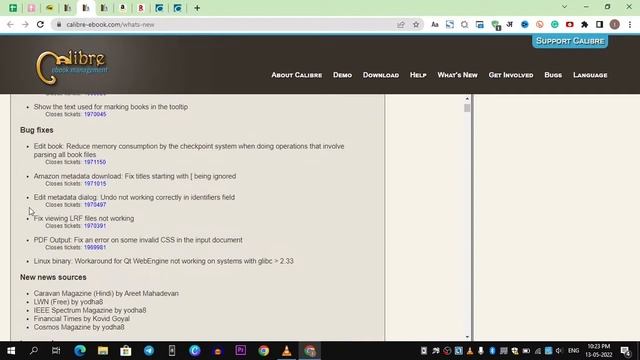Click the Hindi letter extension icon
This screenshot has height=360, width=640.
pyautogui.click(x=510, y=24)
